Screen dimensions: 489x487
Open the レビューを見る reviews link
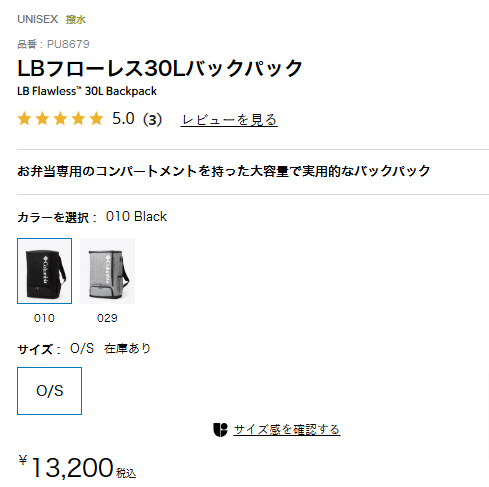229,120
